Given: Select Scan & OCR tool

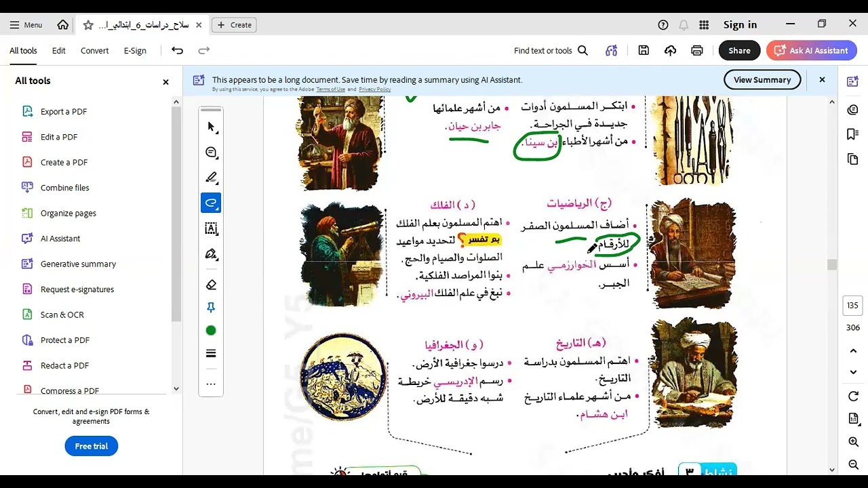Looking at the screenshot, I should click(62, 315).
